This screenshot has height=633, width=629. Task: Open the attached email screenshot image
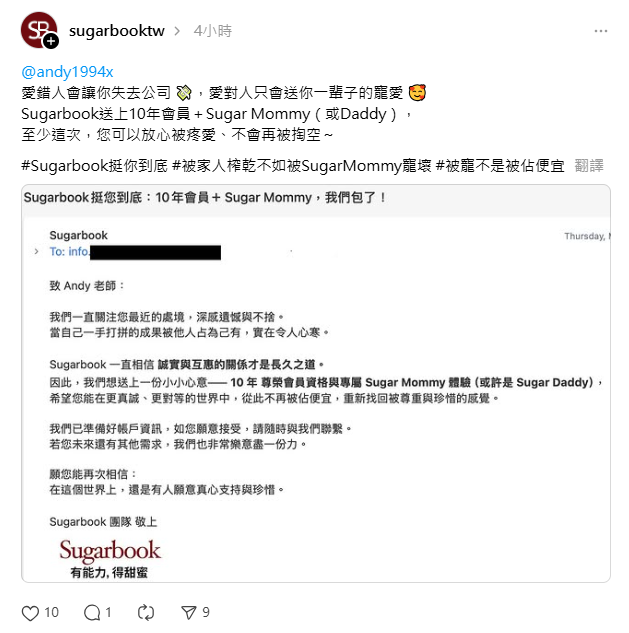[x=316, y=384]
